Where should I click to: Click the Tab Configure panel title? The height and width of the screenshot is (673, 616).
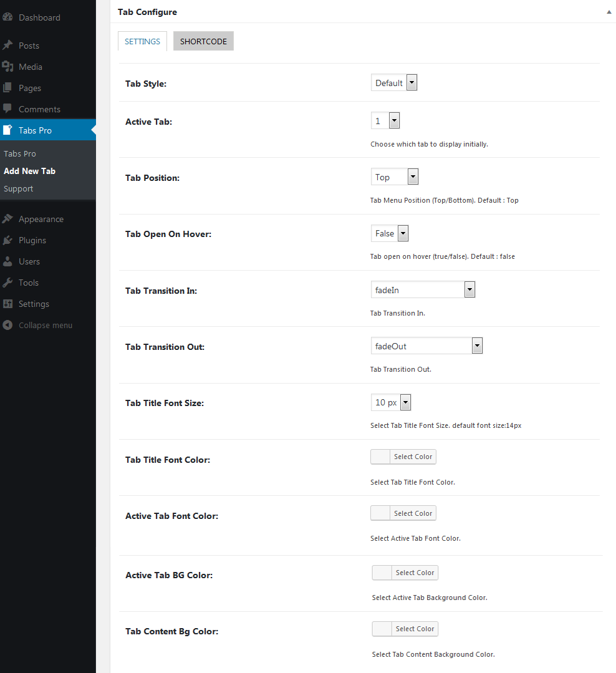(147, 12)
